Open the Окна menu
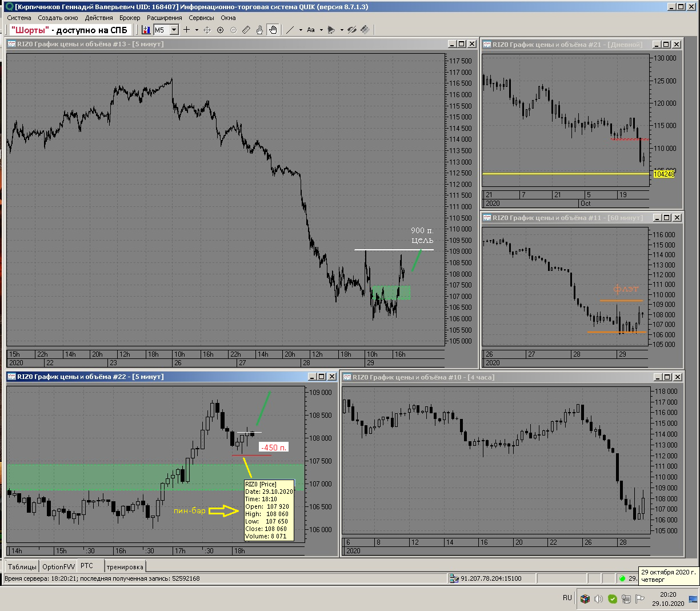 (x=228, y=18)
